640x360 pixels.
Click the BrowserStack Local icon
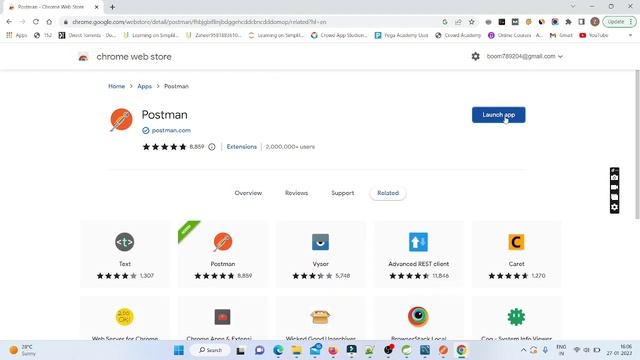pyautogui.click(x=418, y=317)
